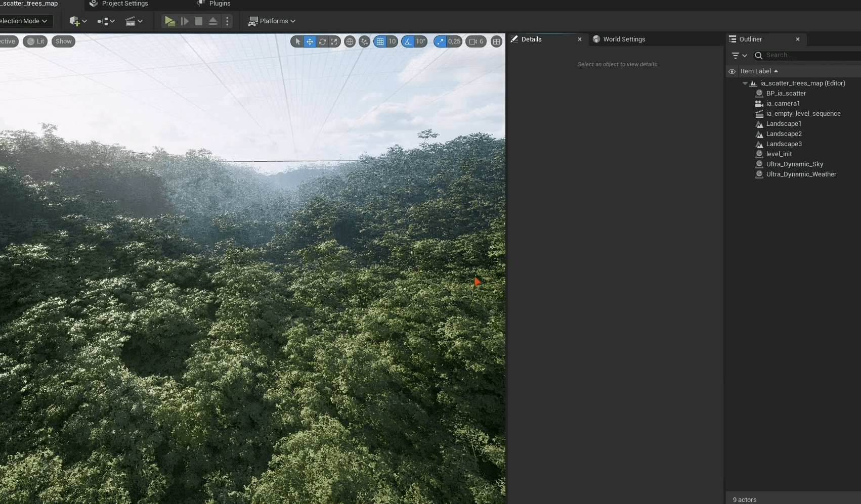Screen dimensions: 861x504
Task: Select ia_empty_level_sequence in Outliner
Action: pyautogui.click(x=803, y=114)
